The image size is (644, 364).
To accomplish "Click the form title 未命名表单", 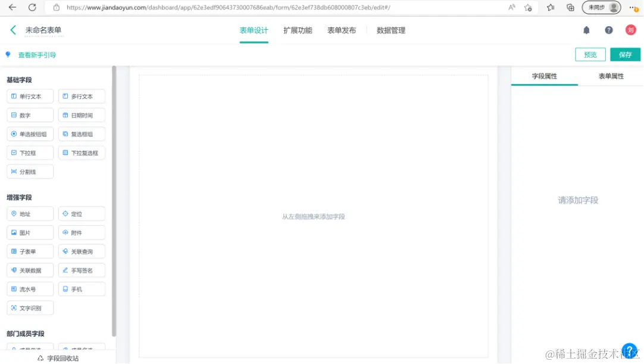I will [43, 30].
